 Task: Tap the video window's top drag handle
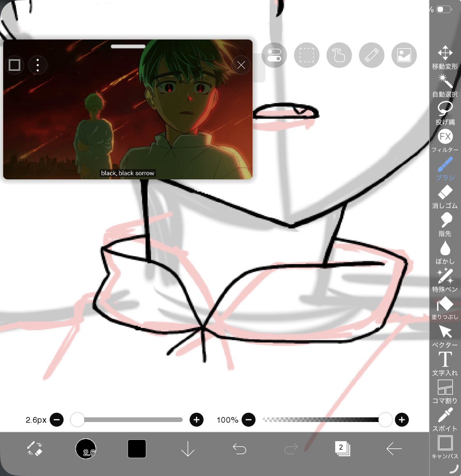[x=128, y=46]
